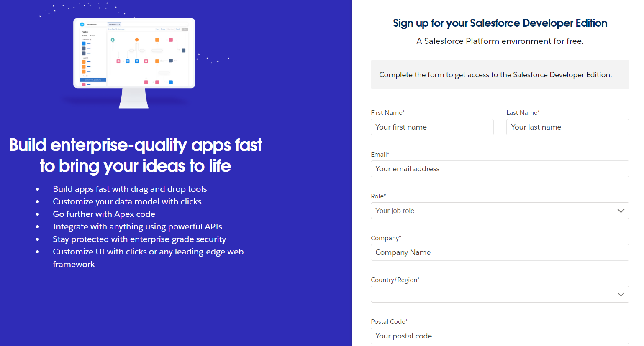Click the 'Postal Code*' field label
Image resolution: width=644 pixels, height=346 pixels.
[389, 322]
